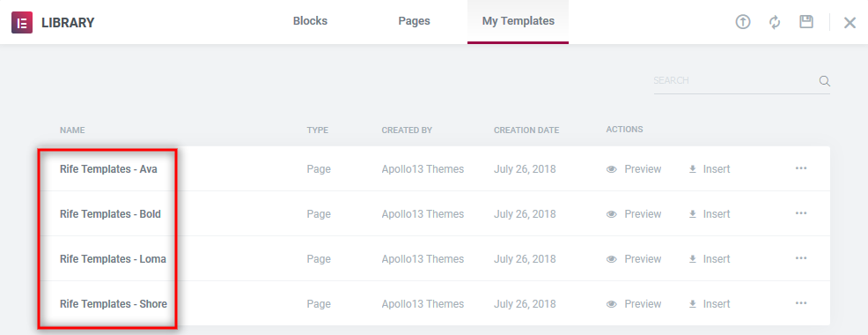This screenshot has height=335, width=868.
Task: Close the library dialog
Action: pyautogui.click(x=850, y=23)
